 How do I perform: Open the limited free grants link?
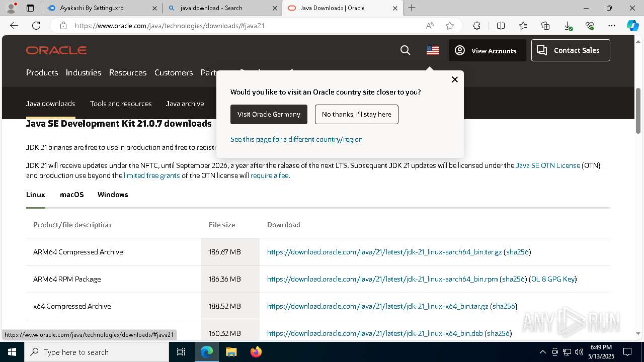(x=152, y=175)
